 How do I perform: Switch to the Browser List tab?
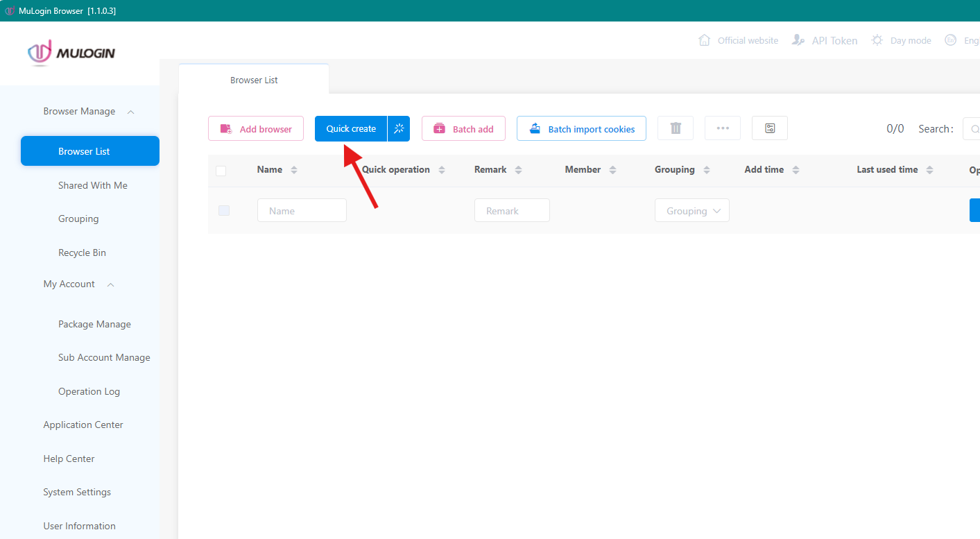pyautogui.click(x=254, y=79)
